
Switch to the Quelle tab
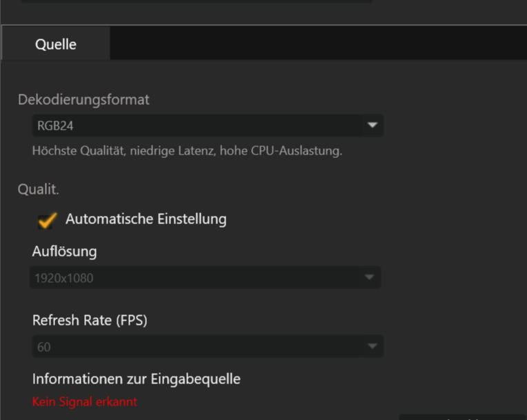point(56,44)
